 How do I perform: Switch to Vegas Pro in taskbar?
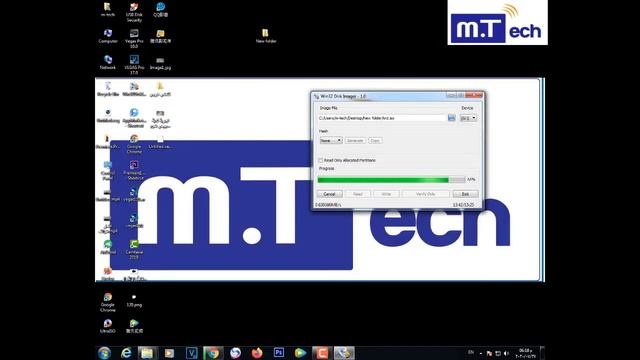coord(191,353)
